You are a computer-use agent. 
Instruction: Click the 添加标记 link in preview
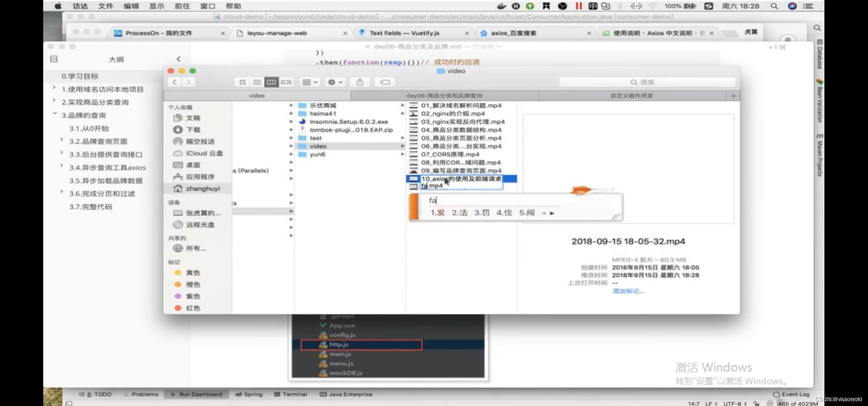628,291
